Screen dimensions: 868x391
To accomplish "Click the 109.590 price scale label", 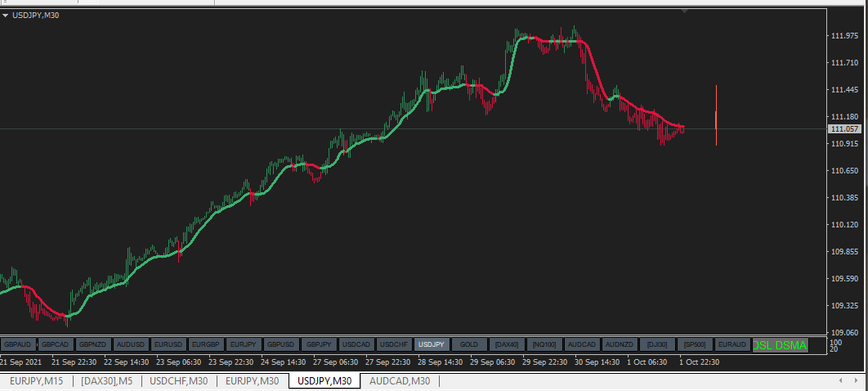I will tap(845, 279).
